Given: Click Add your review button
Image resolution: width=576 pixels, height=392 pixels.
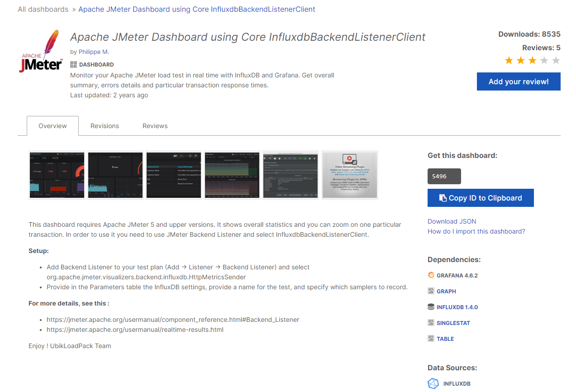Looking at the screenshot, I should (519, 81).
